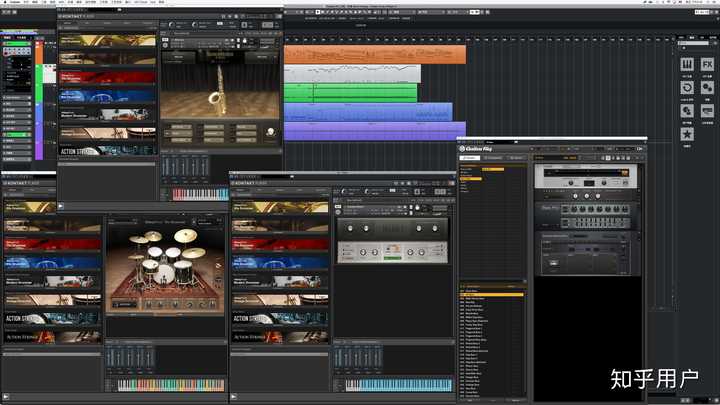Select the green clip in the Cubase arrangement

pos(350,92)
